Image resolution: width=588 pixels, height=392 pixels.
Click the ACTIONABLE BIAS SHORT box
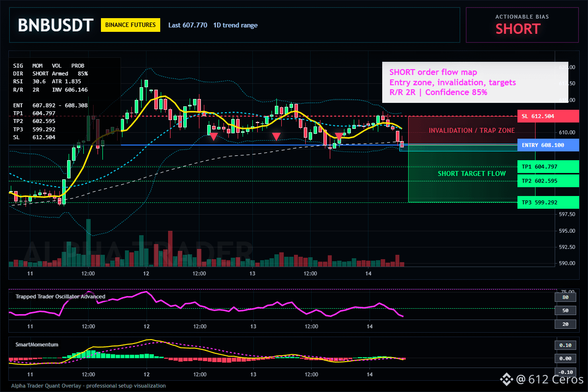coord(522,25)
